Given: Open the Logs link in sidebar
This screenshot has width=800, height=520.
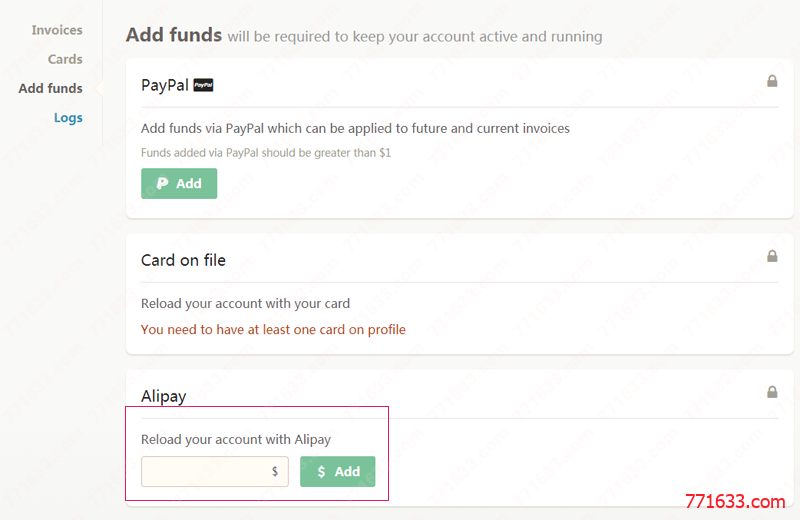Looking at the screenshot, I should [x=68, y=118].
